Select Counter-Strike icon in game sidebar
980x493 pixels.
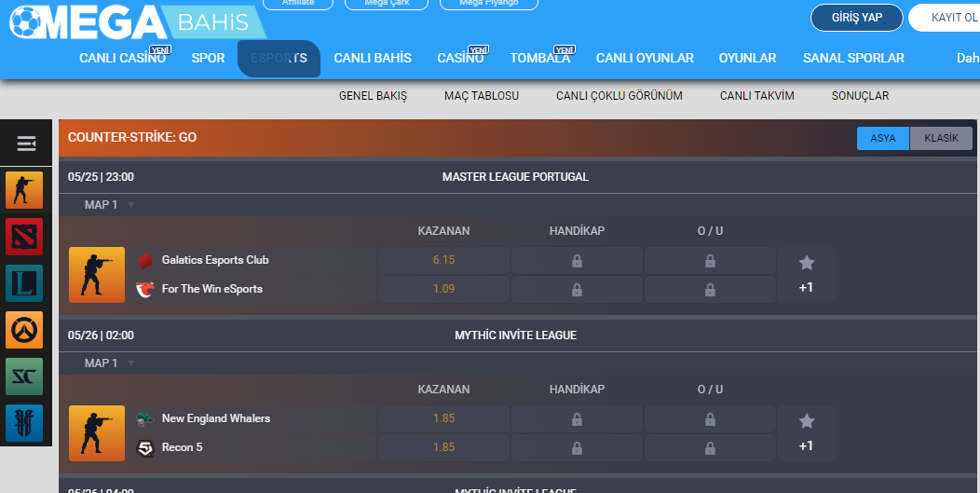(24, 190)
